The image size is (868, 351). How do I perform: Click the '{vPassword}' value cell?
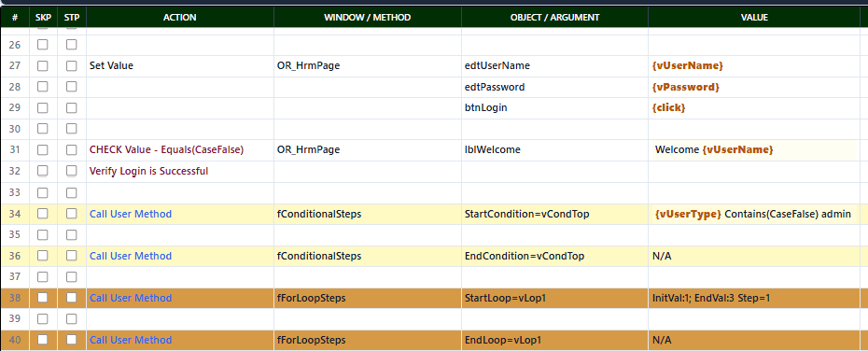[x=754, y=87]
